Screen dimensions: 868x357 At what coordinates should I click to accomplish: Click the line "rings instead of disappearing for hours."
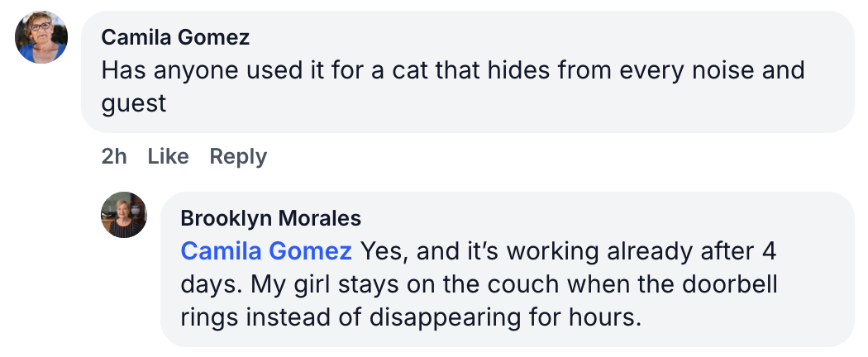point(410,317)
